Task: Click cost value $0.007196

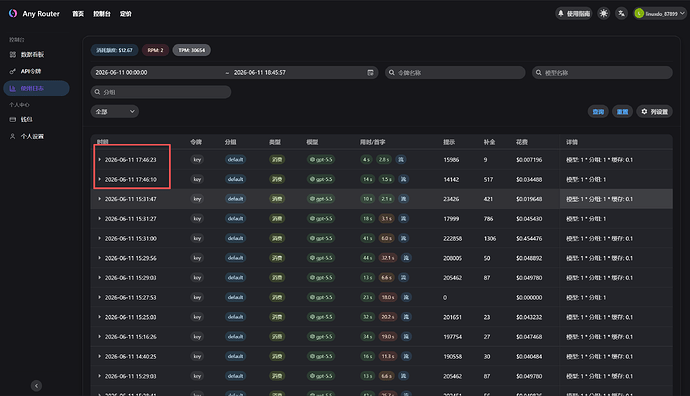Action: point(529,160)
